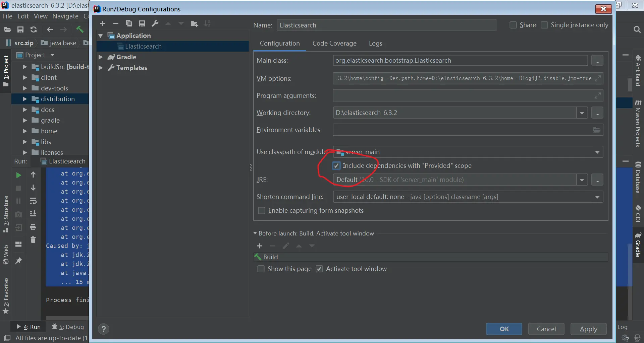The height and width of the screenshot is (343, 644).
Task: Remove configuration with minus icon
Action: [x=116, y=23]
